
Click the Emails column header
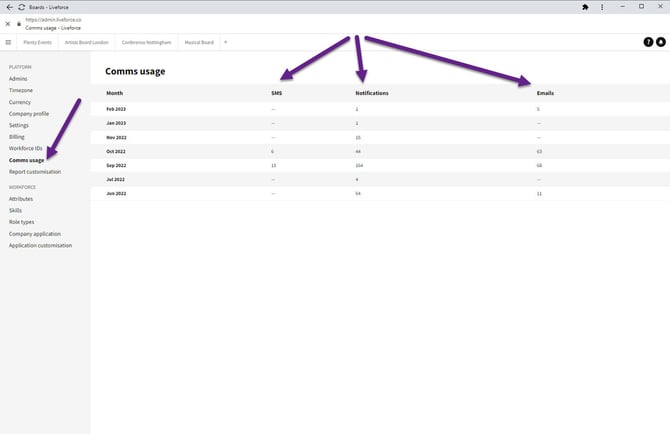(x=545, y=93)
